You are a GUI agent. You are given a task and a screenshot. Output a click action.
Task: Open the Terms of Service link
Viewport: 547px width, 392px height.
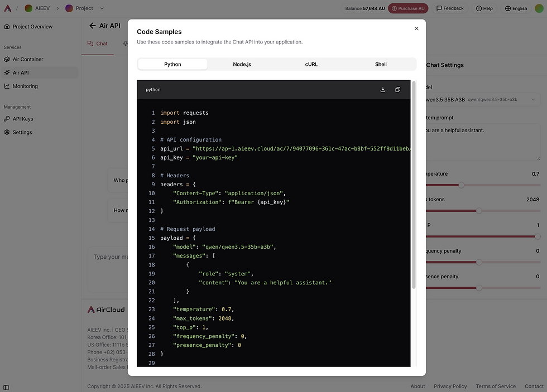[x=496, y=386]
